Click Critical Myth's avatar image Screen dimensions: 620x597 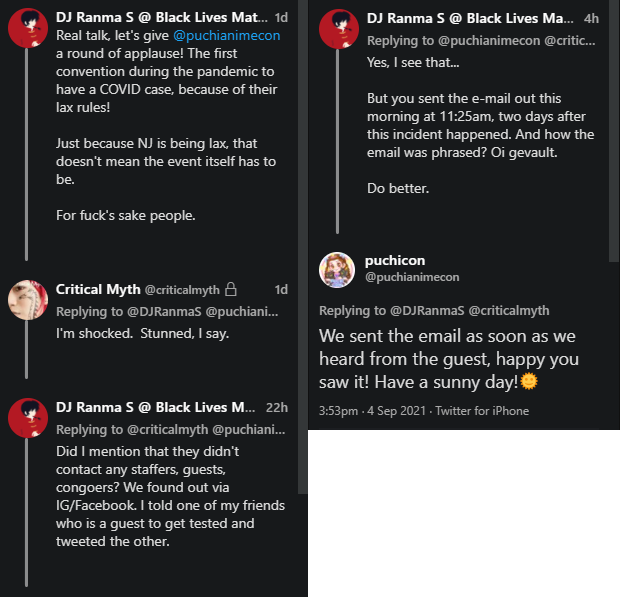(x=27, y=299)
